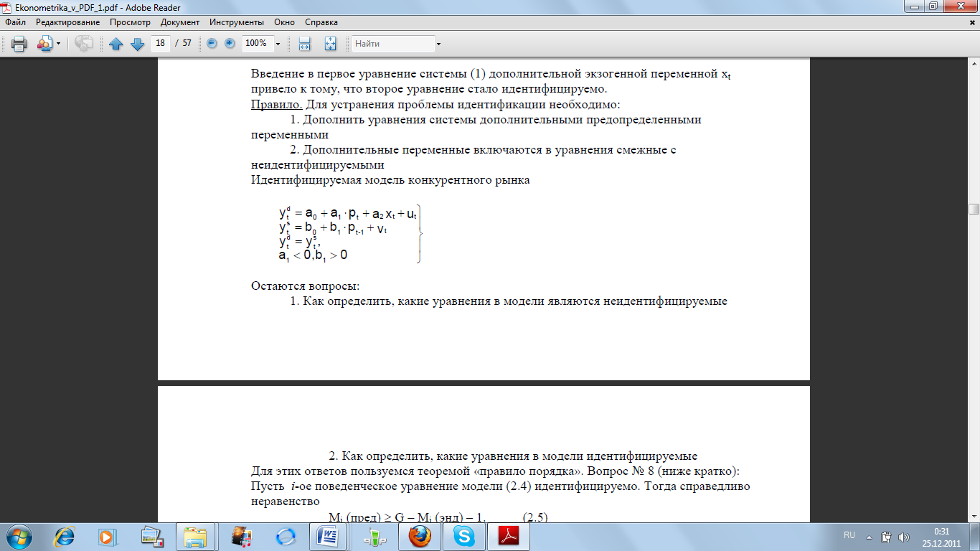Open the Окно menu
The width and height of the screenshot is (980, 551).
(285, 22)
